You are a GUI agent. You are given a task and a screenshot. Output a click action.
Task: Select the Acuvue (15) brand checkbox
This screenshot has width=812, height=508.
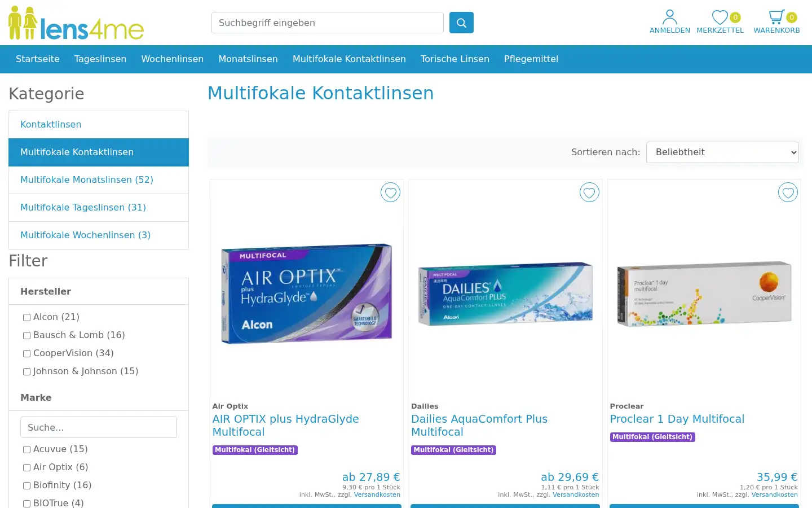tap(27, 449)
